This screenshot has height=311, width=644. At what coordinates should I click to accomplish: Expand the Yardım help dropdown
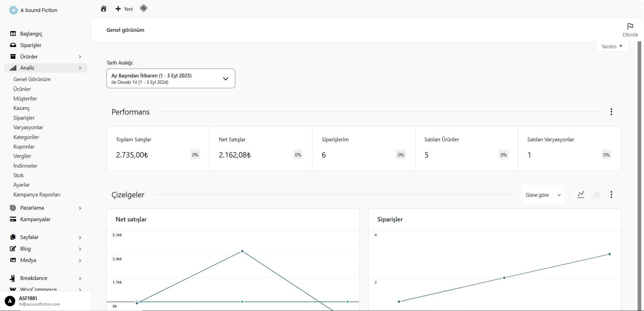coord(612,47)
